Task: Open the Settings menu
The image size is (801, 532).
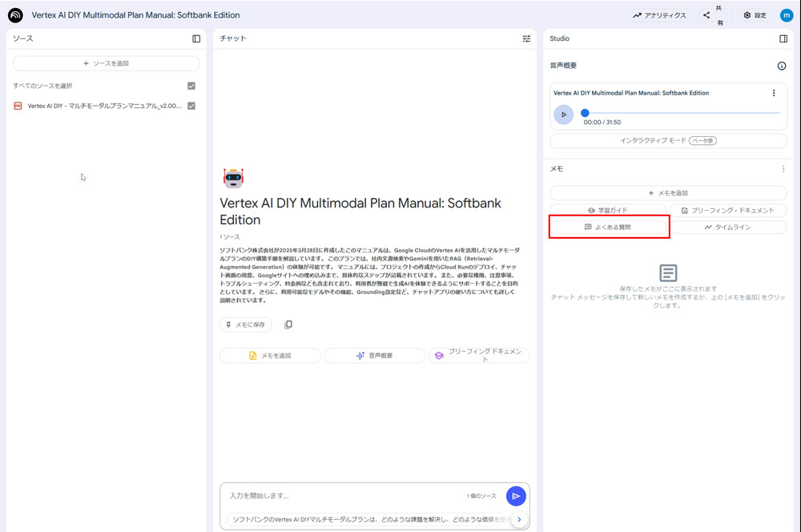Action: (x=755, y=15)
